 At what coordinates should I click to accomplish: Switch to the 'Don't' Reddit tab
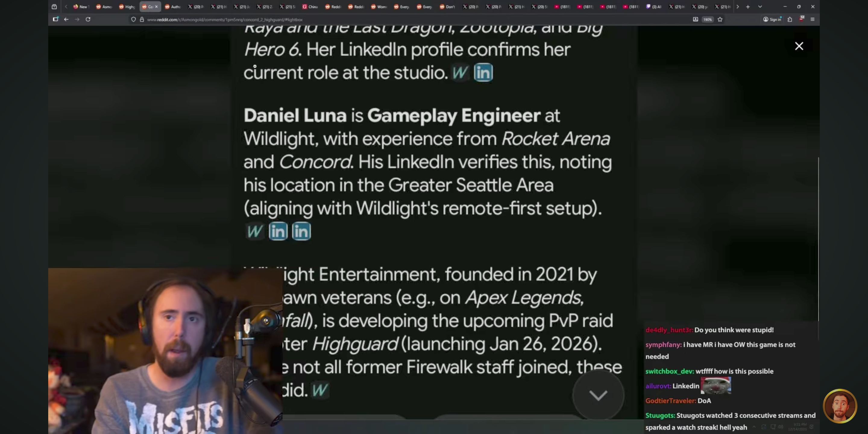coord(448,6)
